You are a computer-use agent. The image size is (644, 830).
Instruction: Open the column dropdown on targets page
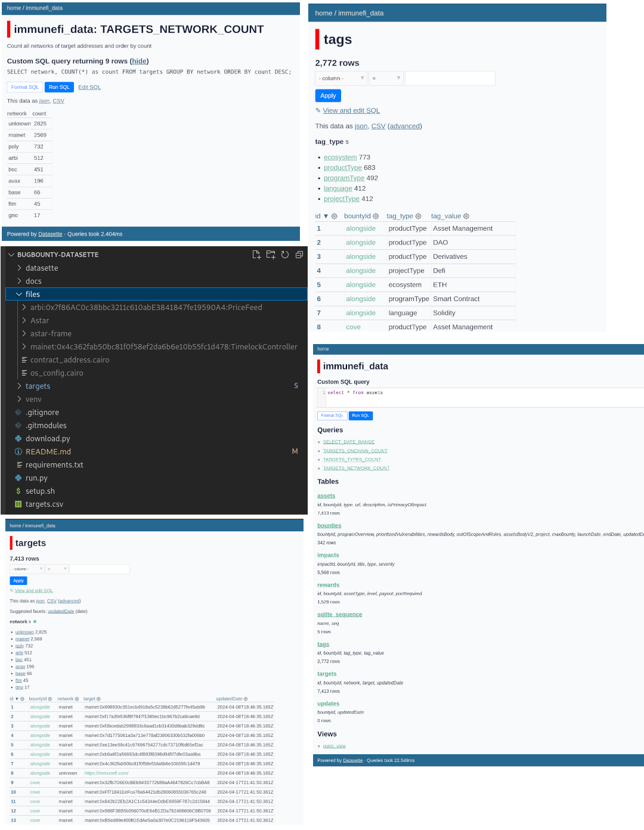pyautogui.click(x=27, y=569)
